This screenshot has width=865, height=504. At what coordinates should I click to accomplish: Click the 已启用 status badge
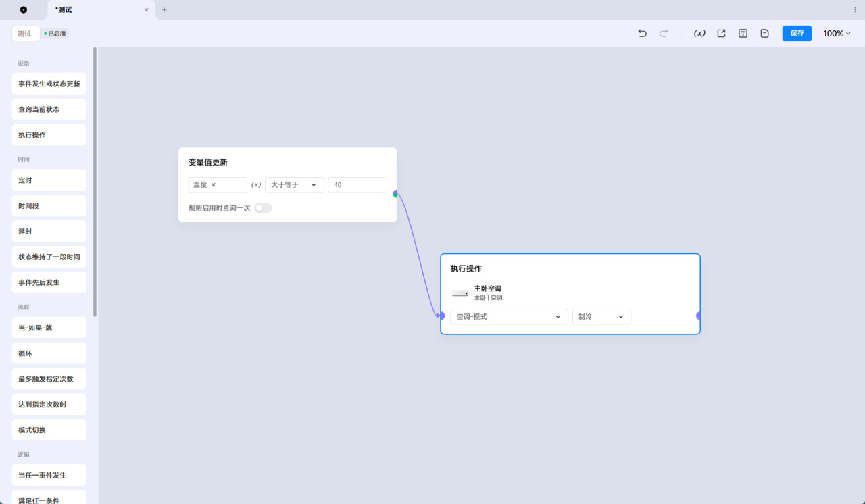pos(55,34)
